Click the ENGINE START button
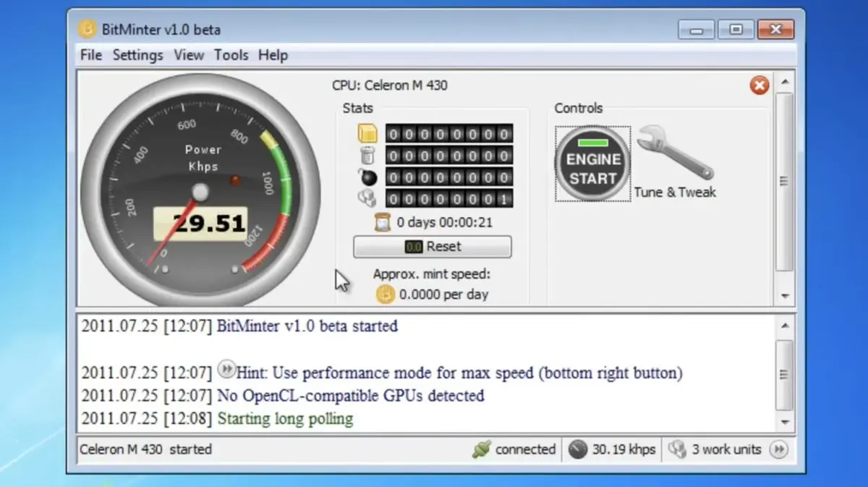The image size is (868, 487). click(x=592, y=164)
